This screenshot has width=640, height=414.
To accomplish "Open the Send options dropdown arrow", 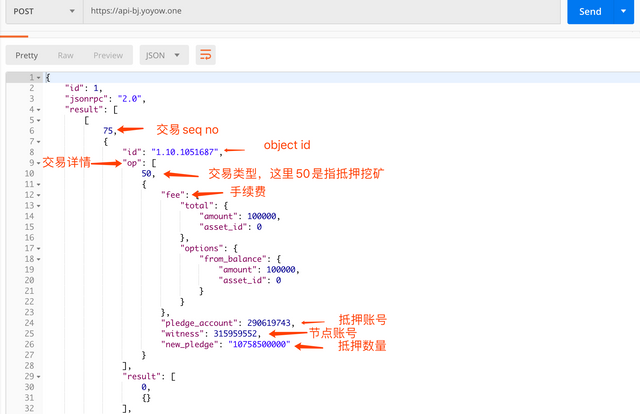I will [623, 11].
